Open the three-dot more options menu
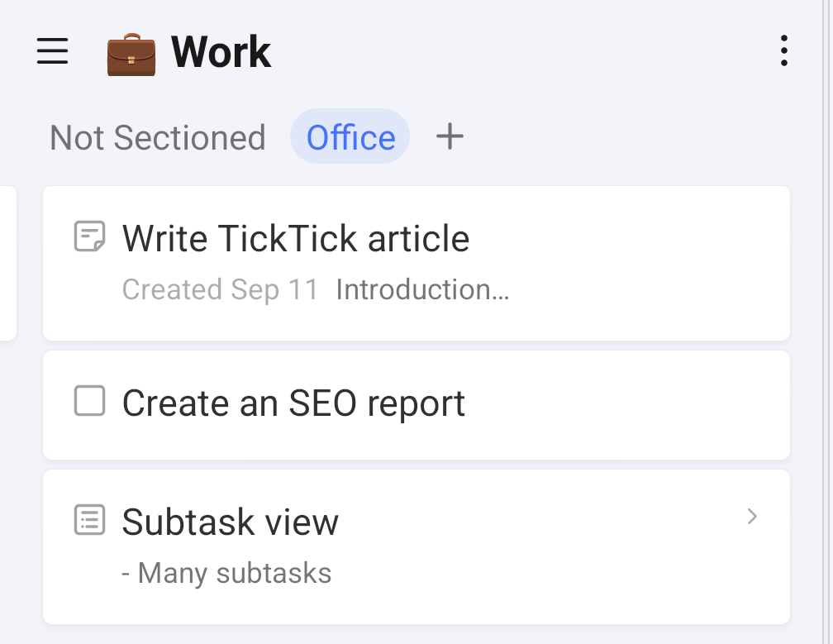Screen dimensions: 833x644 [x=783, y=51]
